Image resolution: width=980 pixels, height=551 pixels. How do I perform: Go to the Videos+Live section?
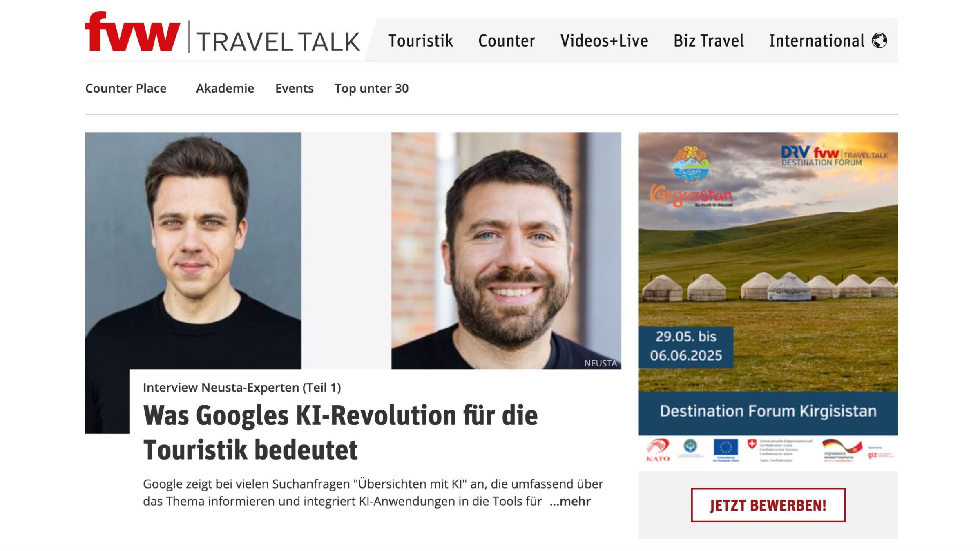coord(604,40)
